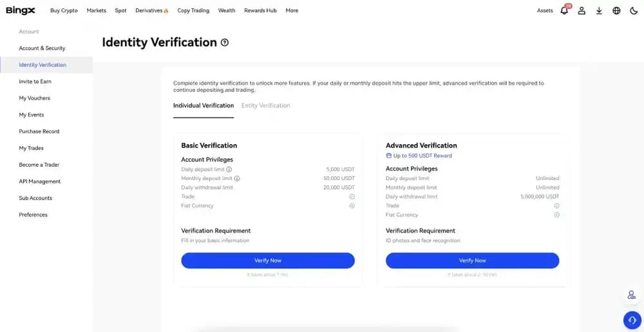Open Markets in top navigation
The width and height of the screenshot is (644, 332).
point(96,11)
